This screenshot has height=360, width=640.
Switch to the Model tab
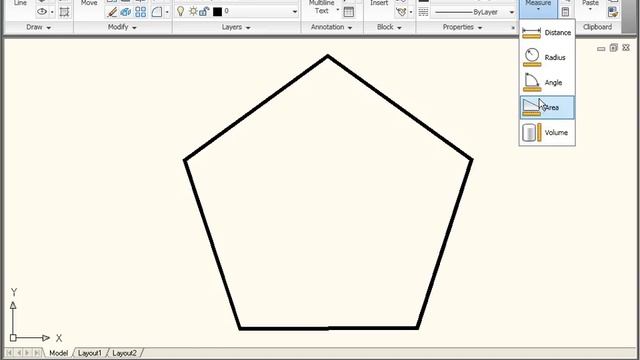tap(58, 353)
